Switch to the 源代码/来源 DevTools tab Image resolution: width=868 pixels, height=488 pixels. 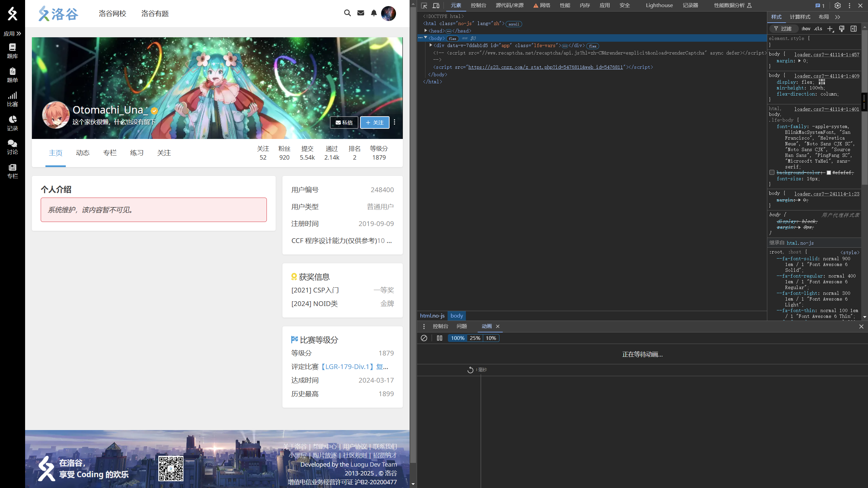(510, 5)
